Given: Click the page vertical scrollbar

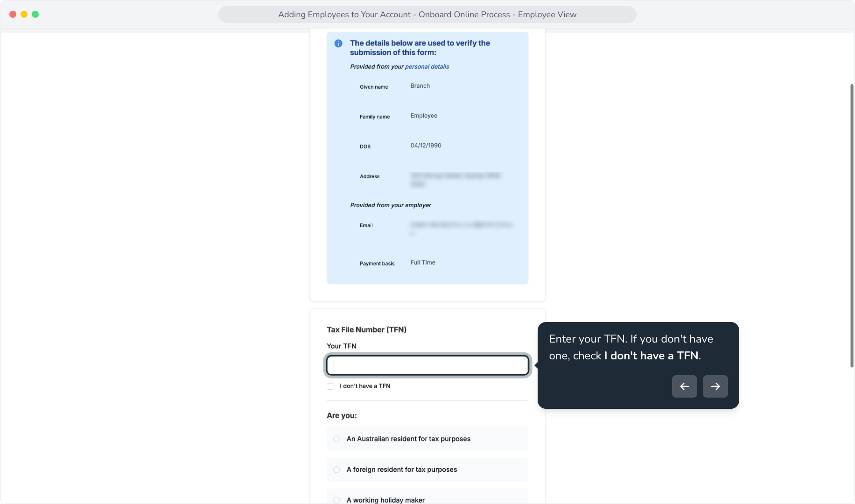Looking at the screenshot, I should tap(852, 225).
